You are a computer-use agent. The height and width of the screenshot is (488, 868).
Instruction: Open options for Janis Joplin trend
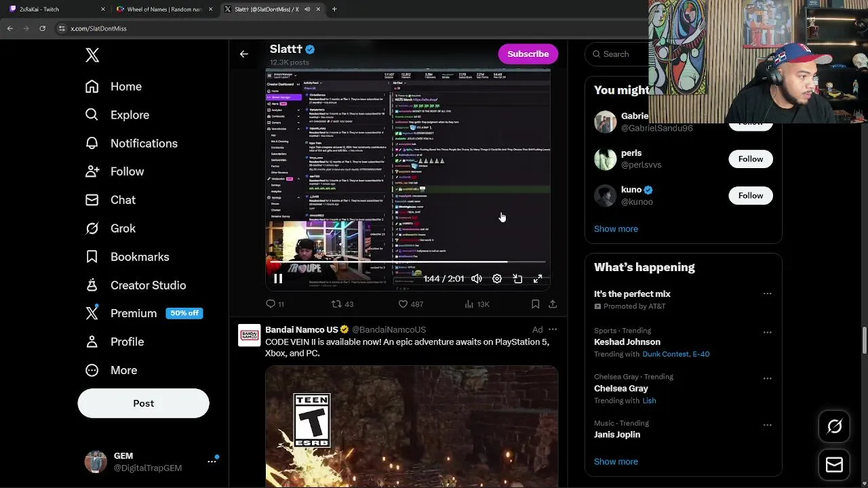point(767,425)
